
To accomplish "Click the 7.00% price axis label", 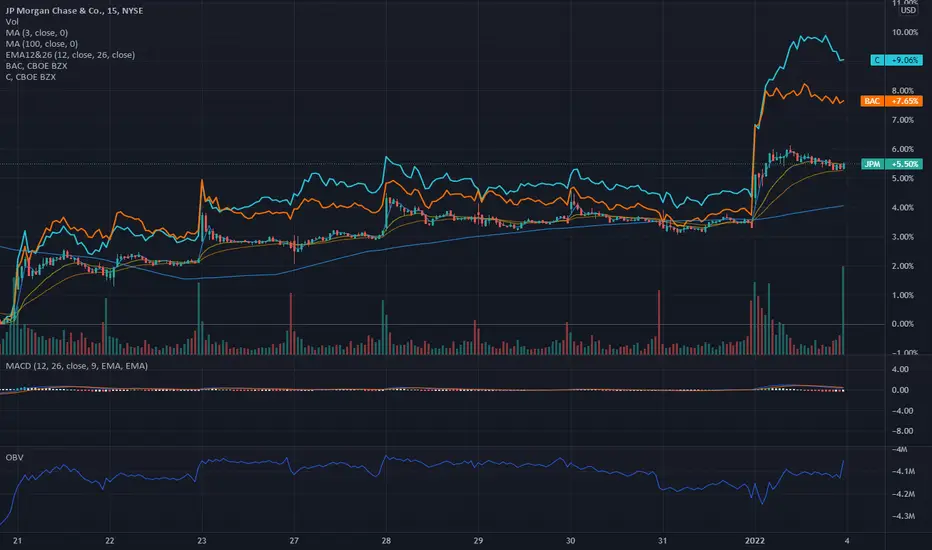I will click(903, 120).
